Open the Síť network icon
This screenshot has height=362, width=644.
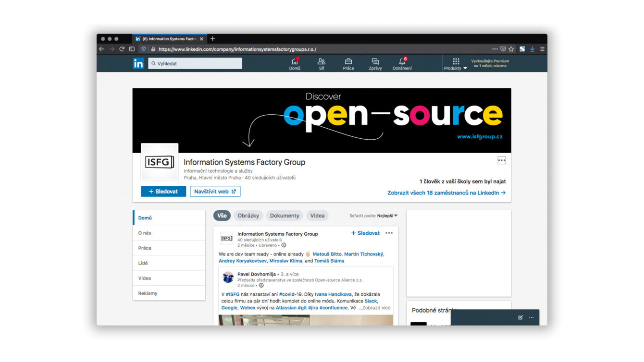tap(322, 64)
